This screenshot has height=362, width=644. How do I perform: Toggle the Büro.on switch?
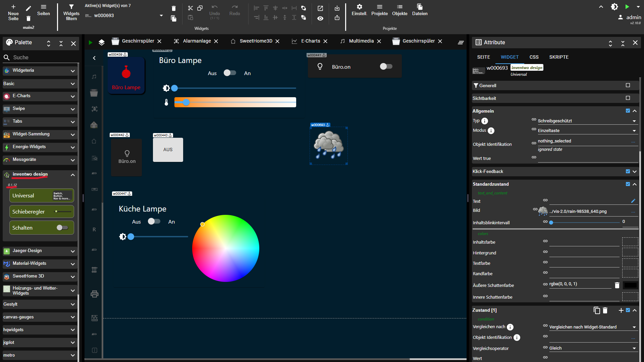click(386, 66)
